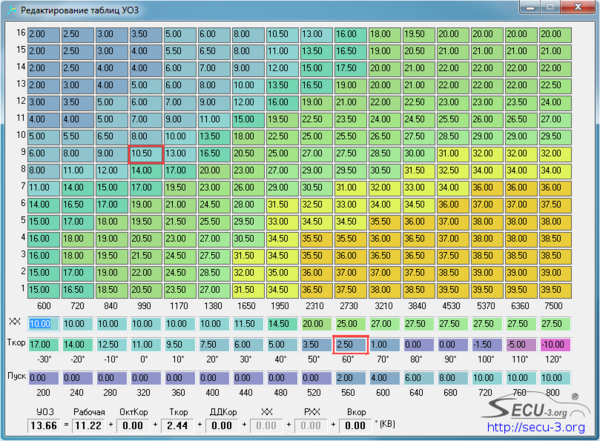The image size is (600, 441).
Task: Click the 14.50 cell in the ХХ row
Action: pos(282,324)
